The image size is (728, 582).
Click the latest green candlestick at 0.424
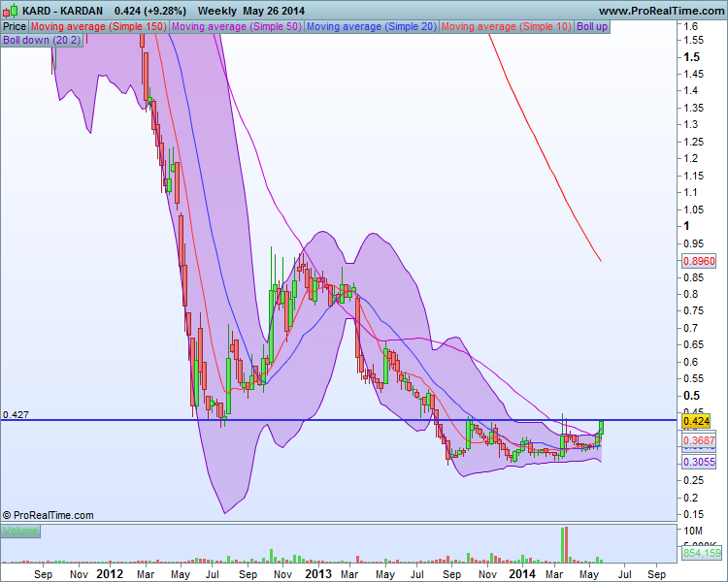click(601, 428)
